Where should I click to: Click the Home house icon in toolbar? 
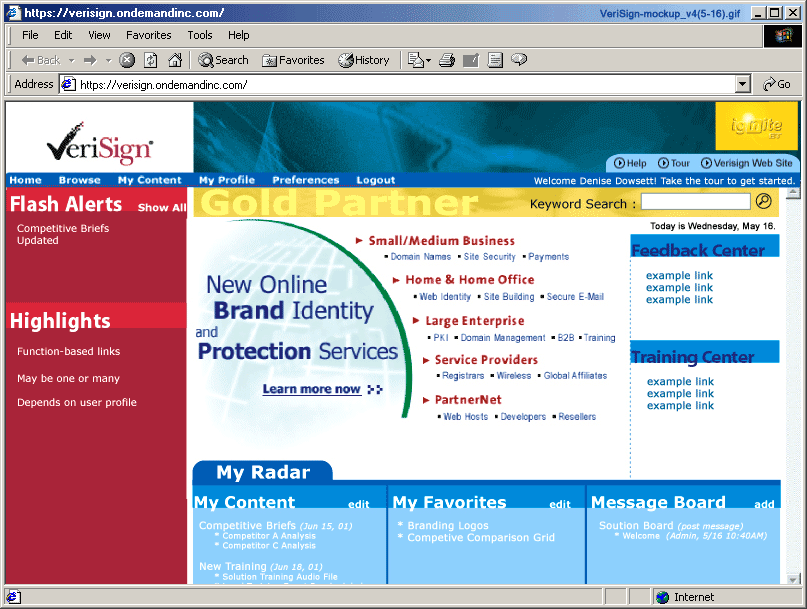[x=175, y=60]
